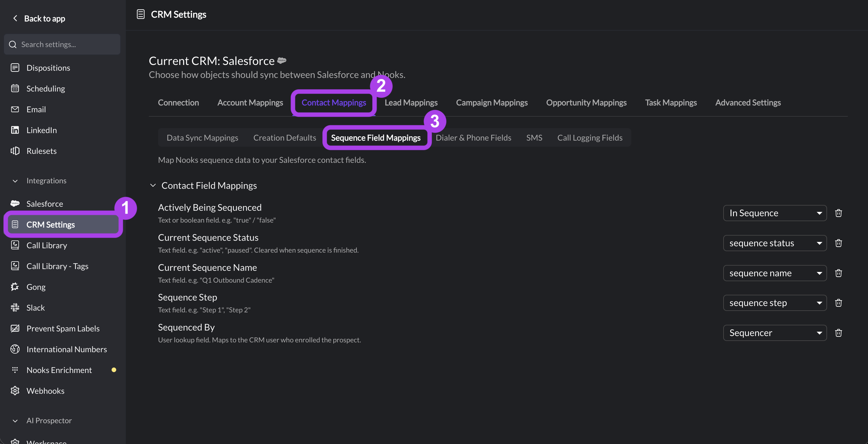Click the Gong logo icon
This screenshot has width=868, height=444.
(x=15, y=287)
